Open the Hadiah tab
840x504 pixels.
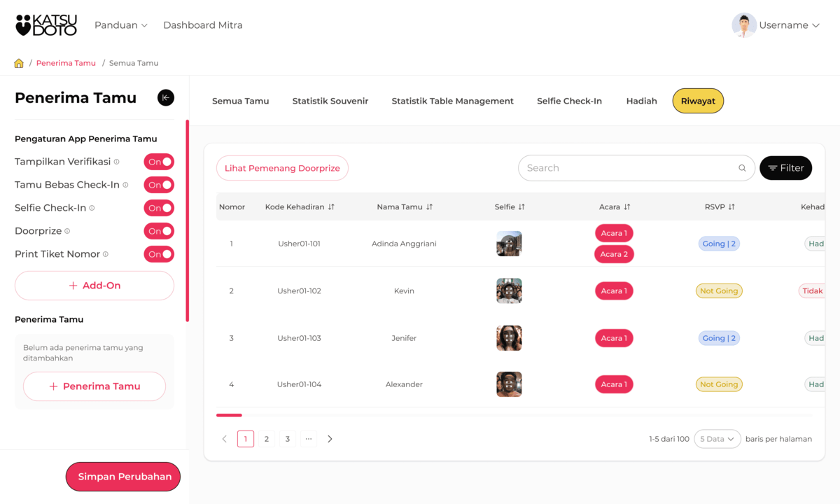(x=641, y=101)
